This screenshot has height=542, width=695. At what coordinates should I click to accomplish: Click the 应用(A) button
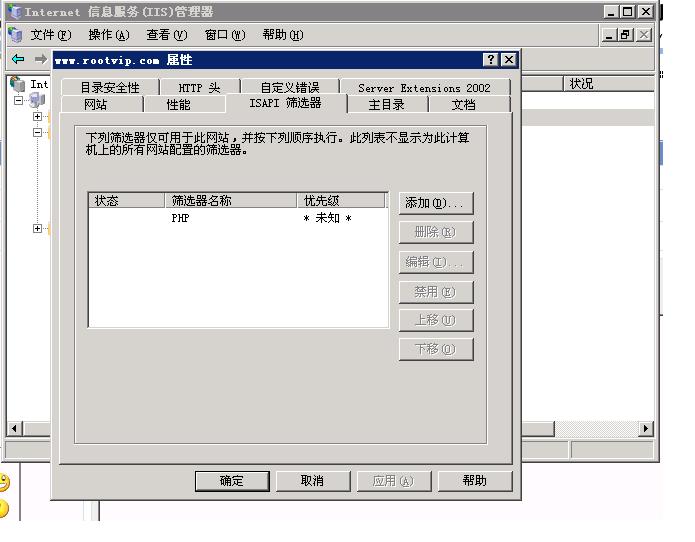point(394,481)
